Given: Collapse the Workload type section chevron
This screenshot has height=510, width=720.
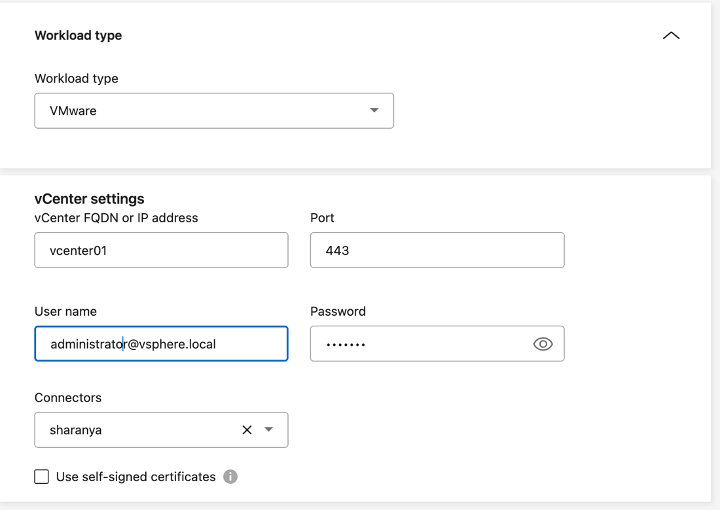Looking at the screenshot, I should 671,35.
